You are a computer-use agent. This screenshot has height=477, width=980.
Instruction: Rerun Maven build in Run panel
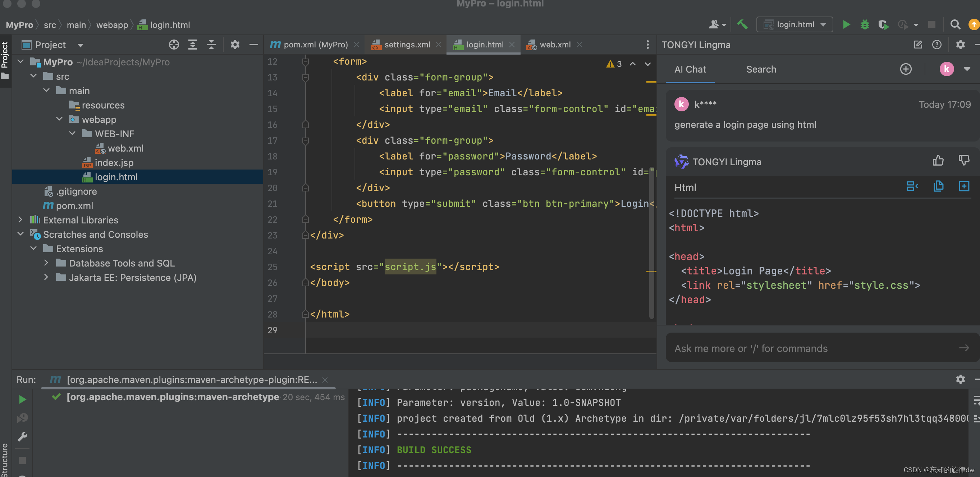point(22,399)
